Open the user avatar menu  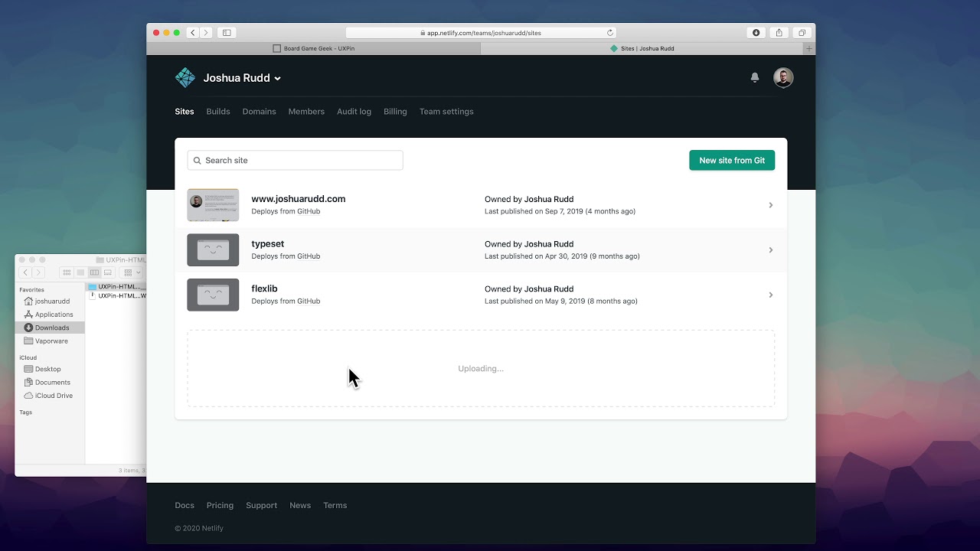783,77
